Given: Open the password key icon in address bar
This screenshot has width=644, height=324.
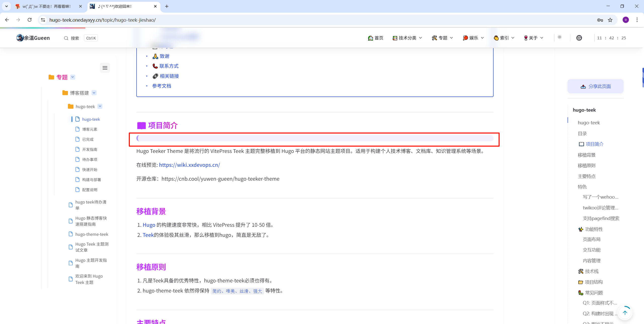Looking at the screenshot, I should click(x=600, y=20).
